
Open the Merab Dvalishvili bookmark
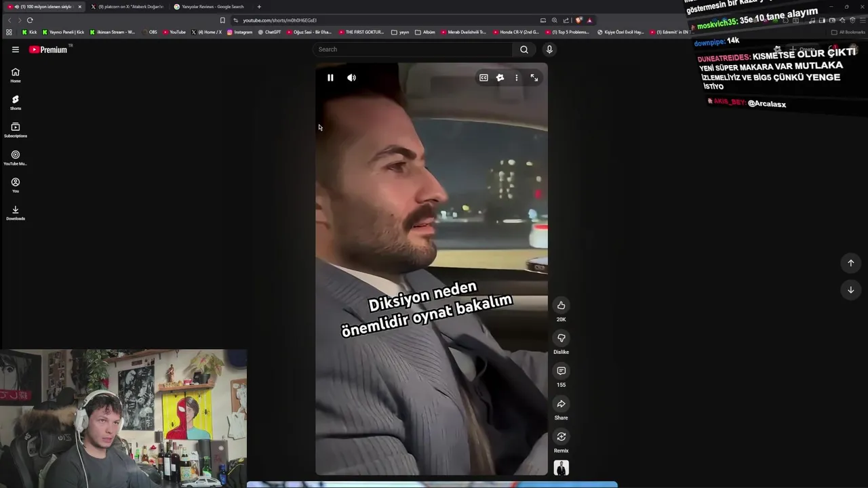[463, 32]
